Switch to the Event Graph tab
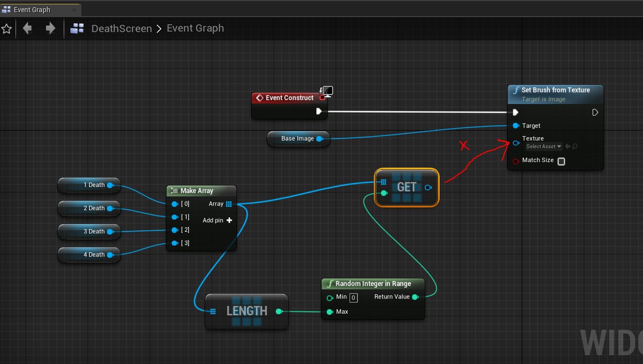This screenshot has height=364, width=643. point(32,9)
